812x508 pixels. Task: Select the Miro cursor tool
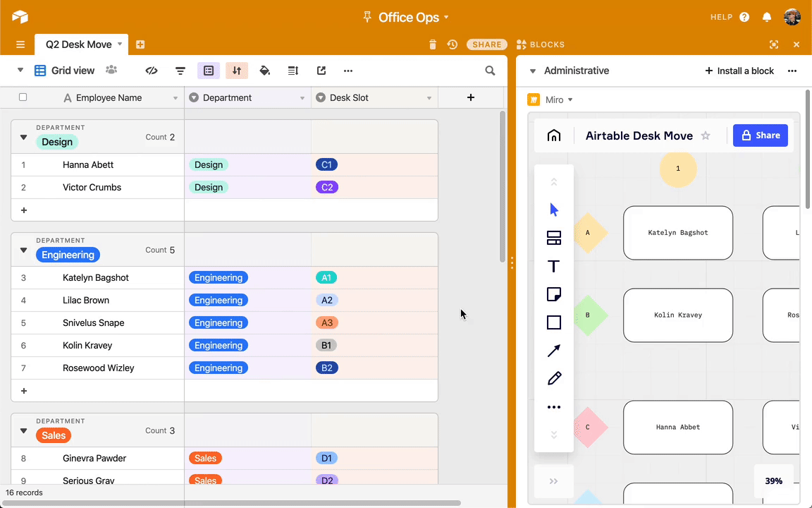[x=554, y=210]
